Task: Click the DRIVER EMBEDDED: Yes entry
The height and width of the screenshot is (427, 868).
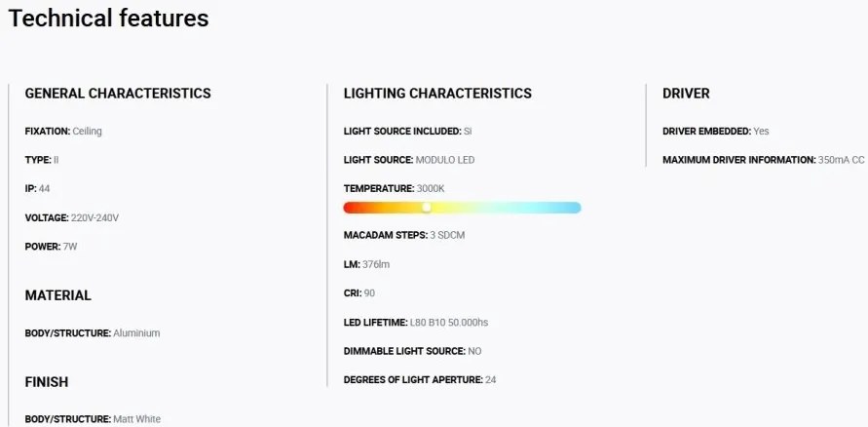Action: pos(716,132)
